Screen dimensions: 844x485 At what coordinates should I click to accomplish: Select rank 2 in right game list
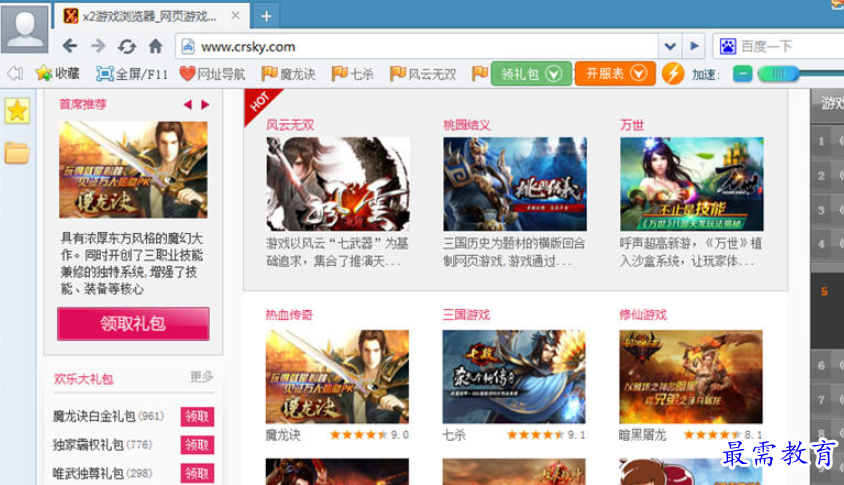pos(827,175)
